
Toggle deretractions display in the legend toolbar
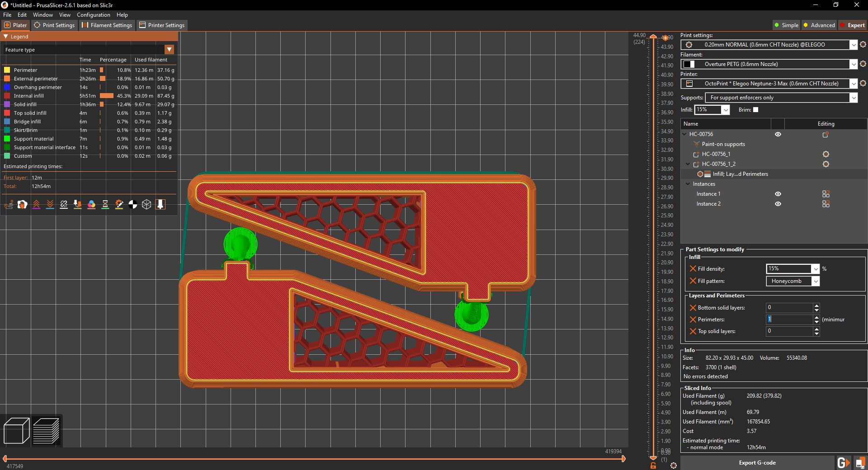(x=50, y=205)
